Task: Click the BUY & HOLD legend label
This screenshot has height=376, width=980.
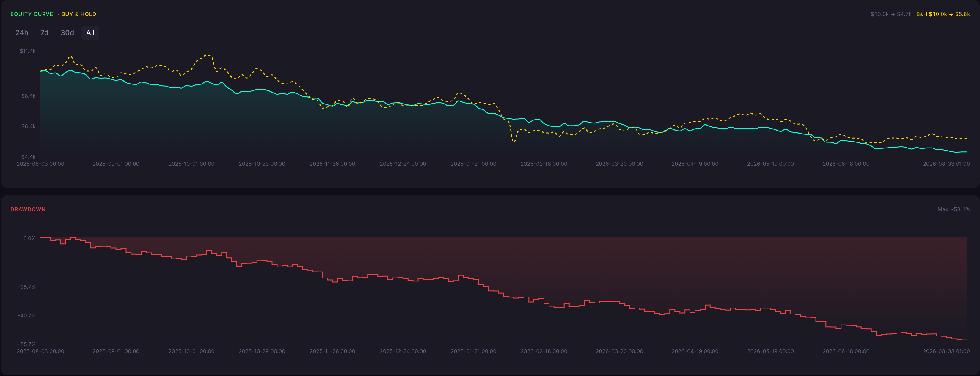Action: click(79, 14)
